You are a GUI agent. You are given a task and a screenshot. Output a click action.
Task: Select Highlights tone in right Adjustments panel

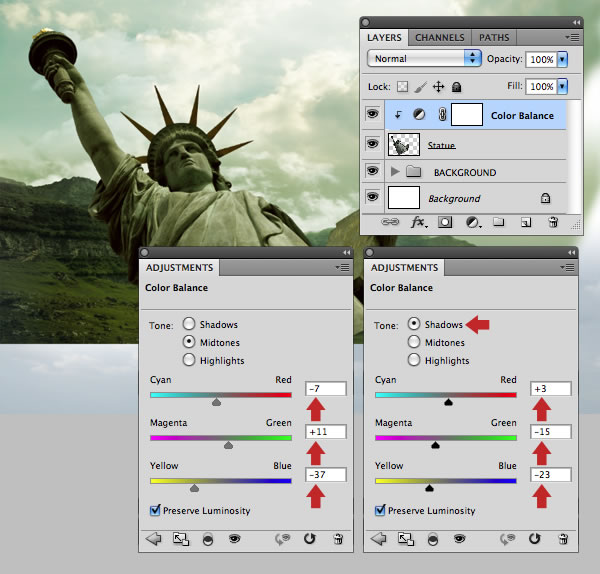coord(414,360)
